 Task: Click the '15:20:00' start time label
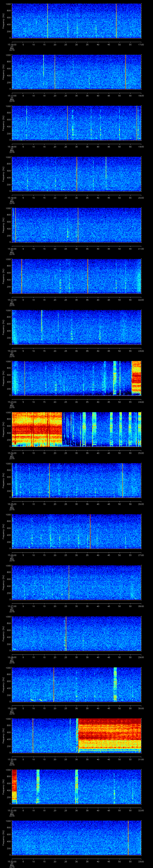pyautogui.click(x=12, y=249)
